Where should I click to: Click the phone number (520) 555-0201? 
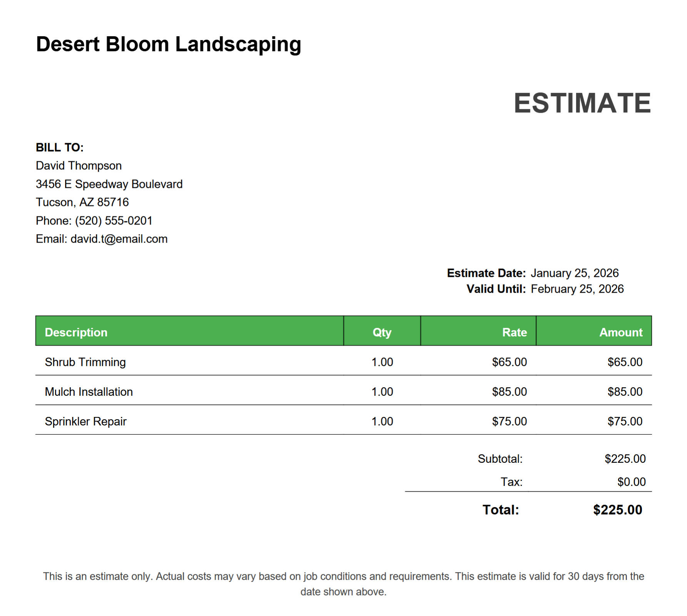[x=114, y=221]
